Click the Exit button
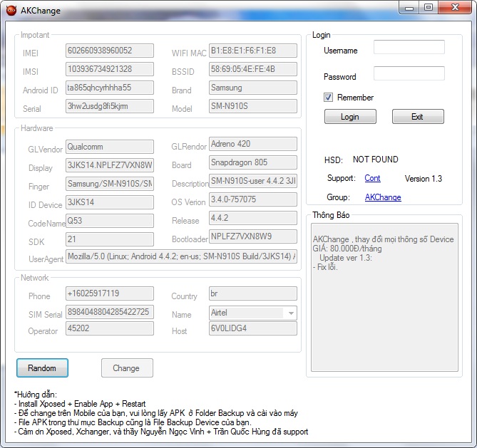This screenshot has height=448, width=477. pos(418,117)
